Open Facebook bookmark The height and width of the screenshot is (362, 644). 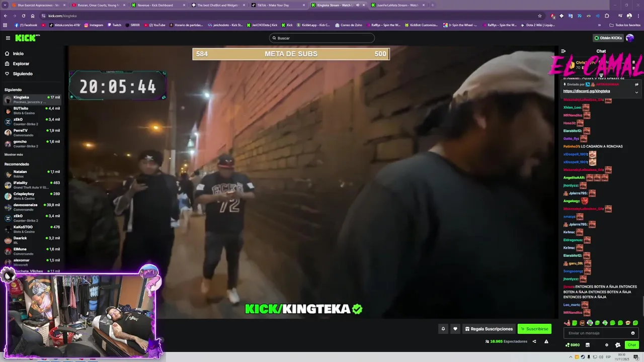click(x=26, y=25)
